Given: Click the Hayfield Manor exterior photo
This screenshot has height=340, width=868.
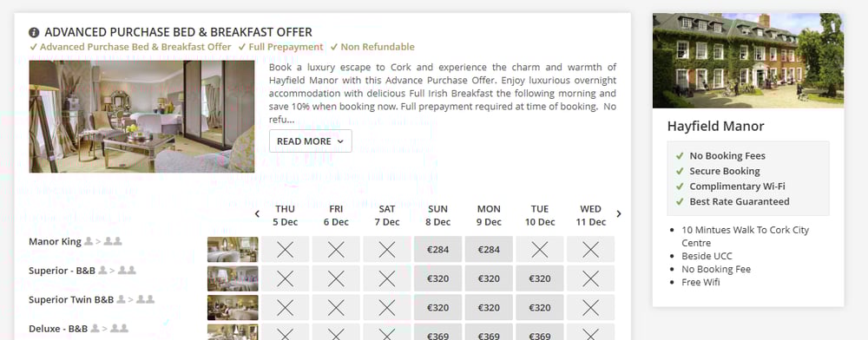Looking at the screenshot, I should tap(748, 60).
